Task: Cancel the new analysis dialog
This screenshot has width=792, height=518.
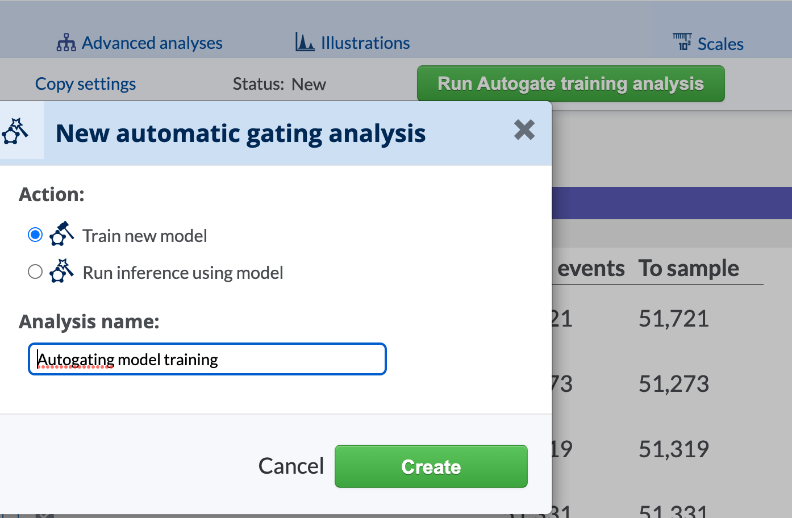Action: [291, 466]
